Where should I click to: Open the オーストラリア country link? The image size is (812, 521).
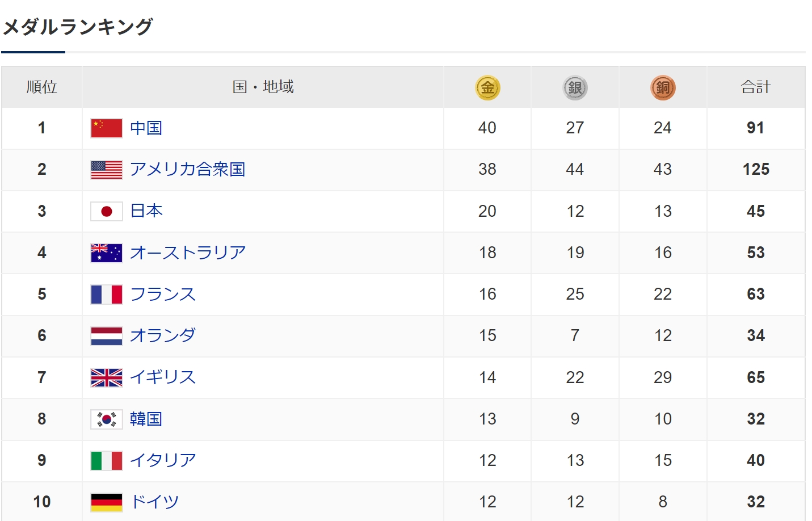(x=188, y=253)
